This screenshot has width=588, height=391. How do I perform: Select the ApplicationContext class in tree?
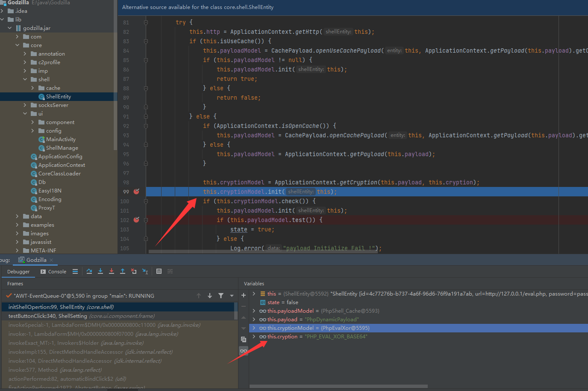click(x=62, y=165)
